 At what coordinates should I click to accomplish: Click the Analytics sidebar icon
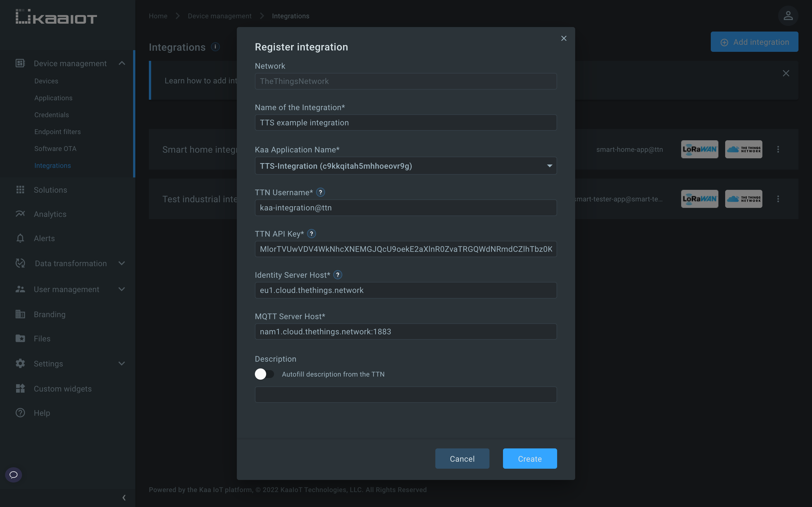(x=20, y=214)
